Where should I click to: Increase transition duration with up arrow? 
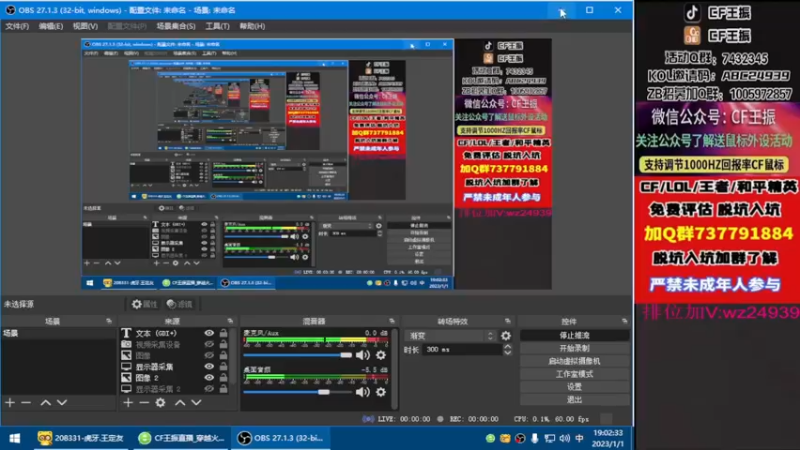pos(508,346)
